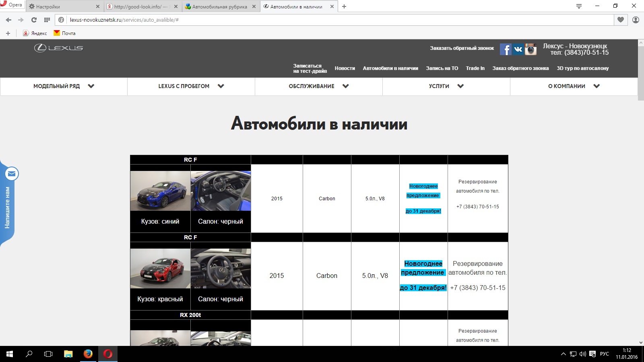The width and height of the screenshot is (644, 362).
Task: Open the blue RC F interior photo
Action: point(221,191)
